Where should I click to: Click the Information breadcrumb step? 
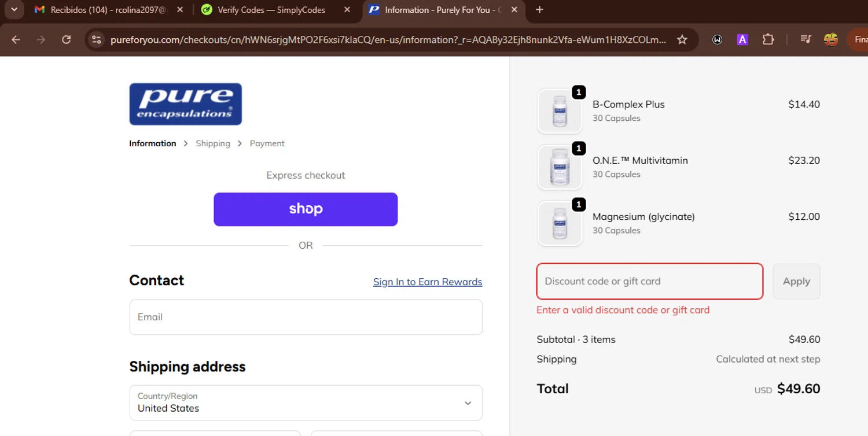point(153,143)
